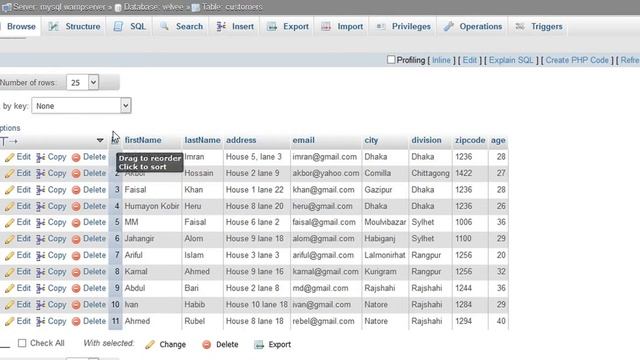Screen dimensions: 640x360
Task: Click Delete text in the Ivan row
Action: (x=94, y=304)
